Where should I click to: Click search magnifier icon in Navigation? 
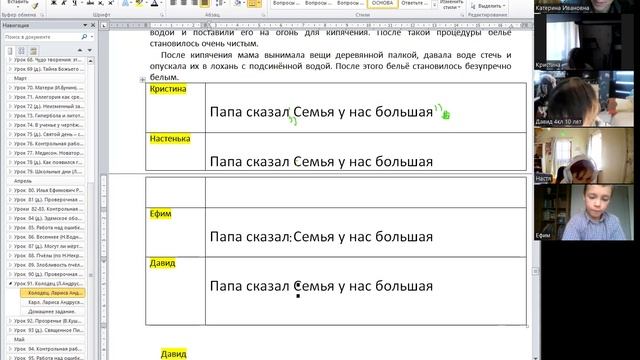click(x=84, y=37)
